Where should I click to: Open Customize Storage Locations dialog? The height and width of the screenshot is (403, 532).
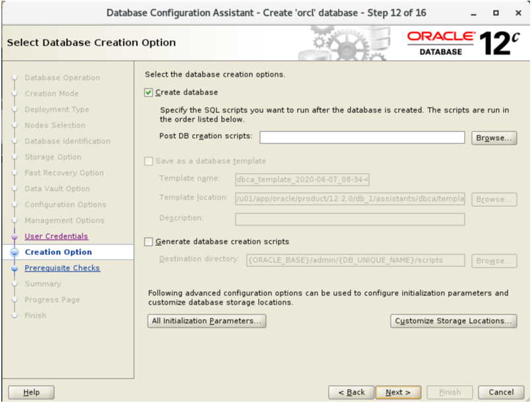453,321
